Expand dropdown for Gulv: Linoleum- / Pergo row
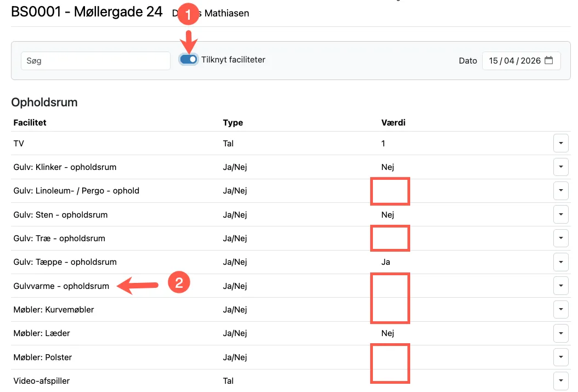 pos(560,191)
